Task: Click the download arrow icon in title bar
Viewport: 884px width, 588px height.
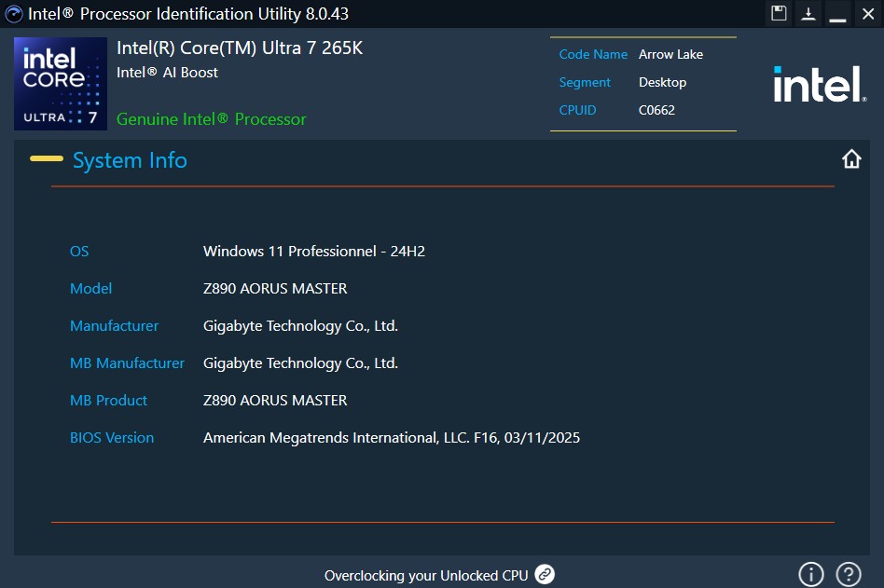Action: (x=808, y=13)
